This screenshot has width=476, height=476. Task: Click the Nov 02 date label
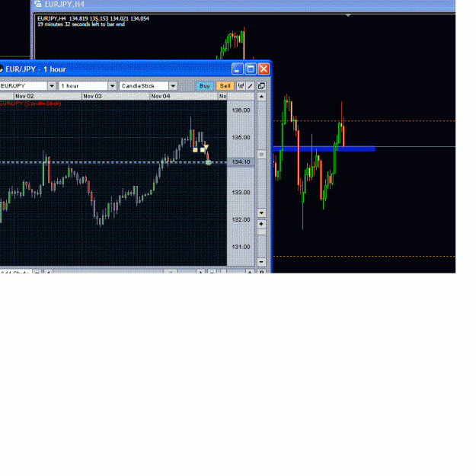coord(24,96)
